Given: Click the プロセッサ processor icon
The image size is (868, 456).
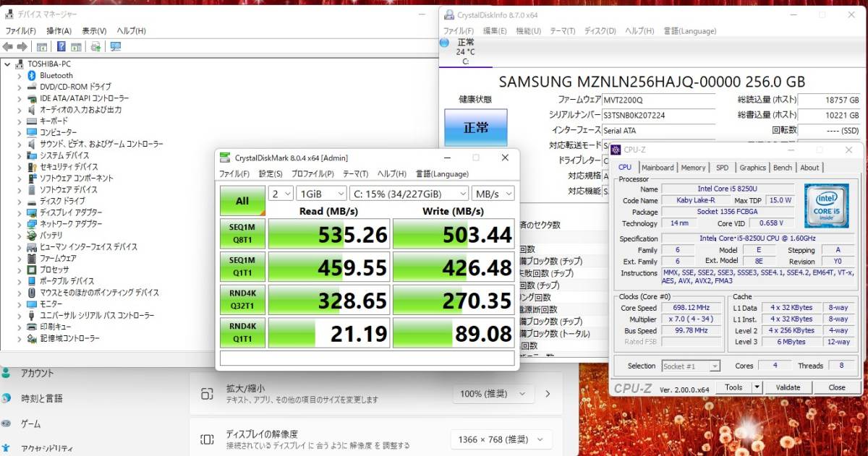Looking at the screenshot, I should 32,270.
